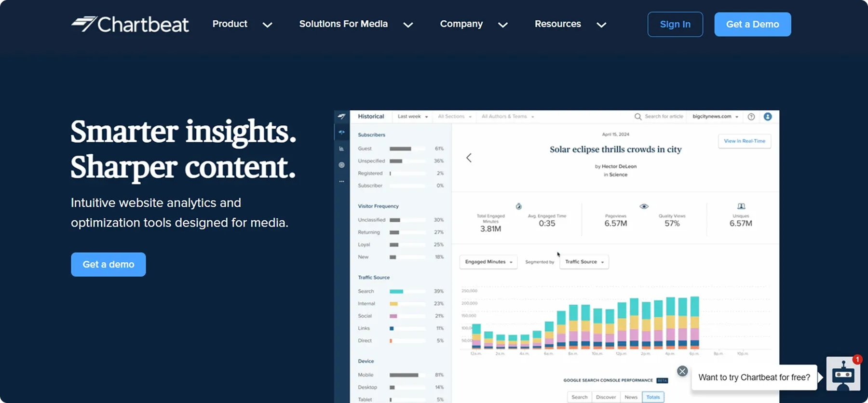
Task: Open the chatbot robot icon
Action: (843, 373)
